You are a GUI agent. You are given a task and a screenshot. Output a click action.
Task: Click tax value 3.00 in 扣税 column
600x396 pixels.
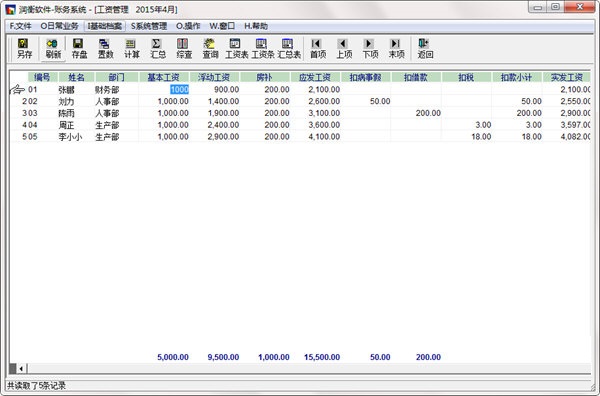coord(483,125)
